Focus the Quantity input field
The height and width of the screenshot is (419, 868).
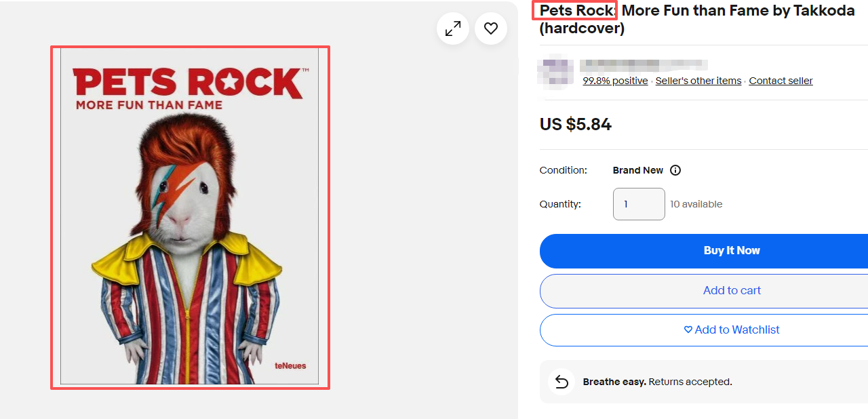coord(639,204)
